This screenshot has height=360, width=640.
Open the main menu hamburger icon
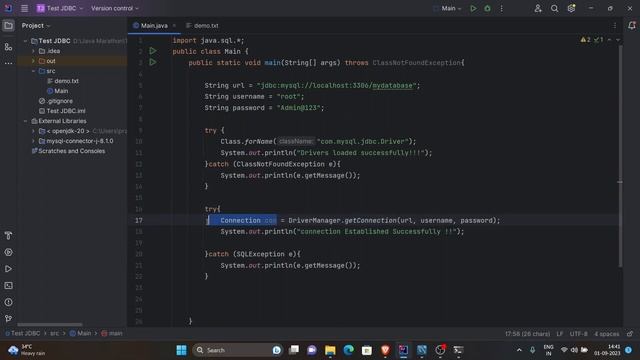[x=24, y=8]
